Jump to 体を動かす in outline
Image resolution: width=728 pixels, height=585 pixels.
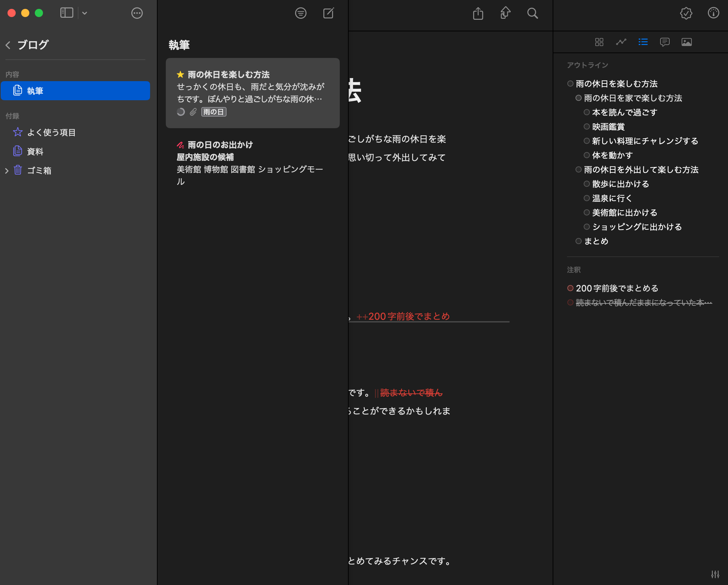tap(613, 155)
